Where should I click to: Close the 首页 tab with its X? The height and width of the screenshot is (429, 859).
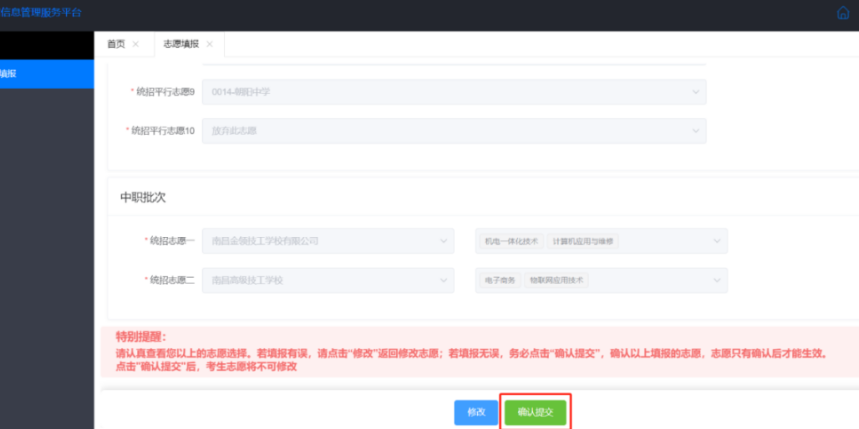(135, 44)
